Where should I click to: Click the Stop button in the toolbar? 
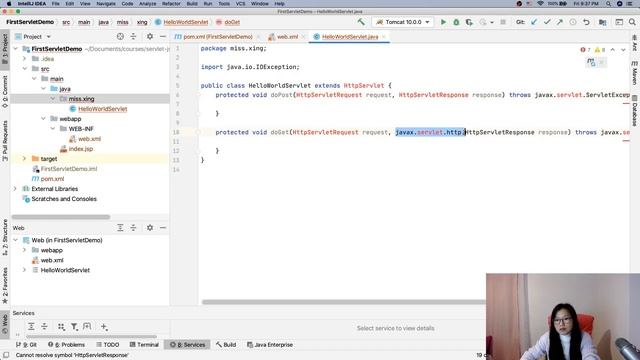[503, 22]
